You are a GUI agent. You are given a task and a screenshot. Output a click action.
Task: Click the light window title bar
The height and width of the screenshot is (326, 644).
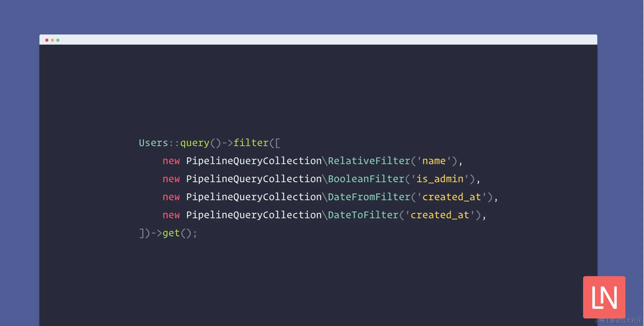click(x=318, y=40)
